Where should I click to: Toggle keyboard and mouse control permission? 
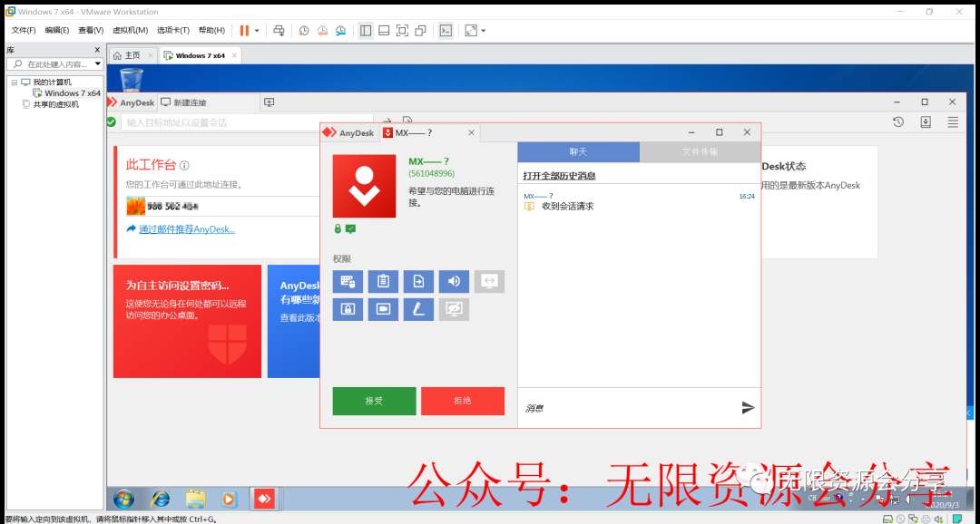(x=348, y=282)
